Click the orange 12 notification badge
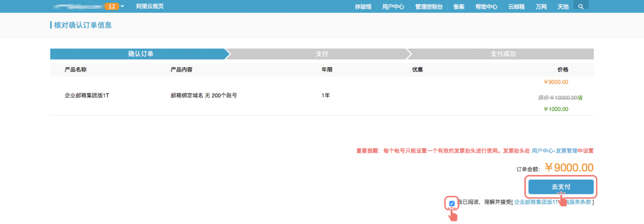Viewport: 644px width, 224px height. [111, 6]
